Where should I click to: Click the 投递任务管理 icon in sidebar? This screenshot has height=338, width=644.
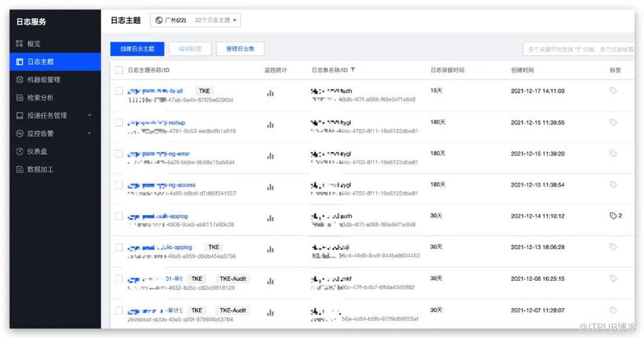pos(20,115)
